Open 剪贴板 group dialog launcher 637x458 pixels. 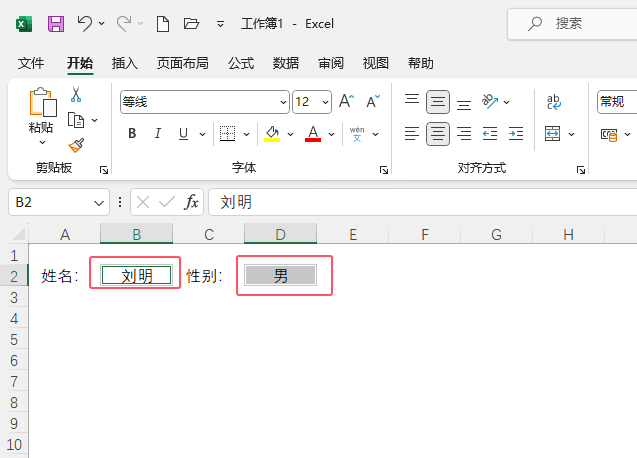[104, 170]
